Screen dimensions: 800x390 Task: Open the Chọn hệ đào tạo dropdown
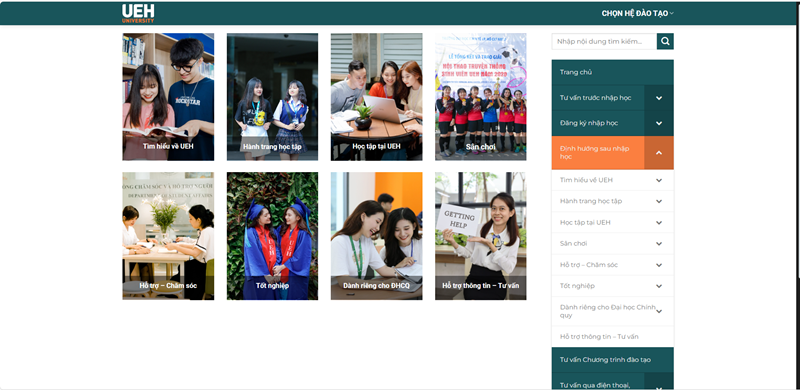pyautogui.click(x=637, y=14)
